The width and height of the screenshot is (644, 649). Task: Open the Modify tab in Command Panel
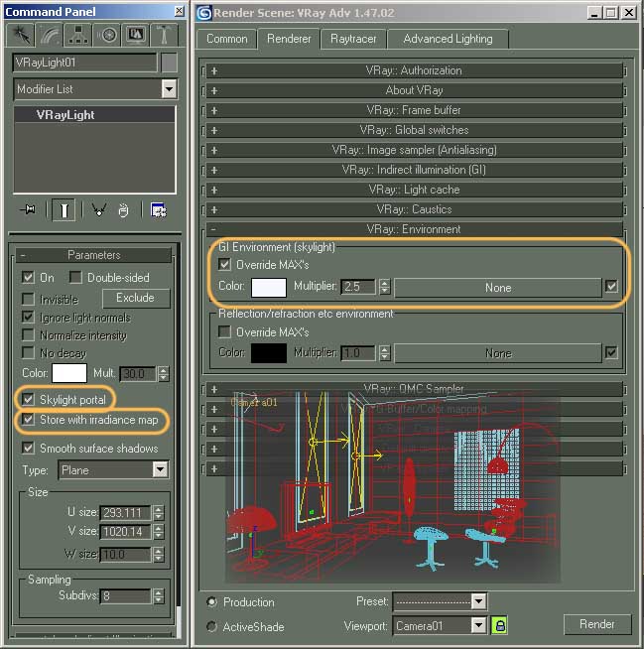point(50,35)
